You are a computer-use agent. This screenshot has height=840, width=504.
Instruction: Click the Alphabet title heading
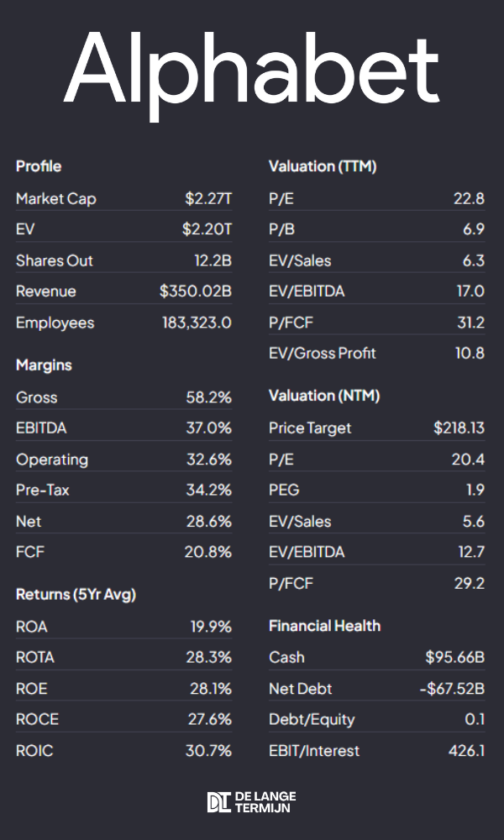(x=252, y=69)
